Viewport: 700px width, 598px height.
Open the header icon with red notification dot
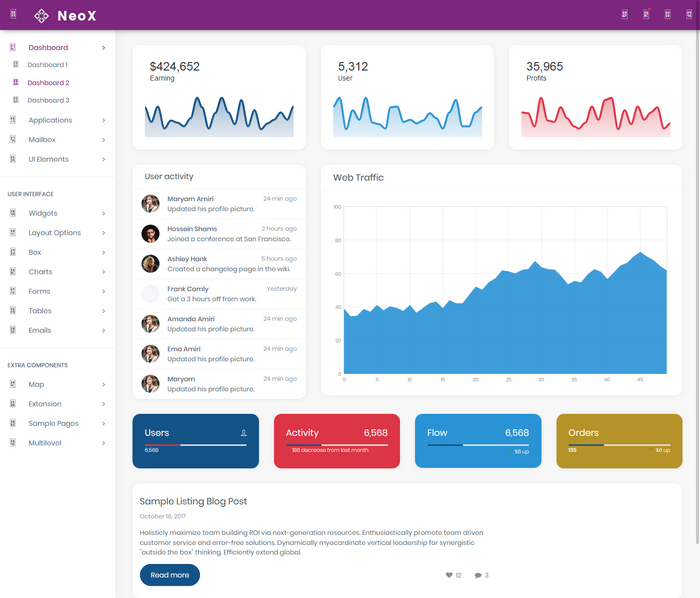click(646, 14)
